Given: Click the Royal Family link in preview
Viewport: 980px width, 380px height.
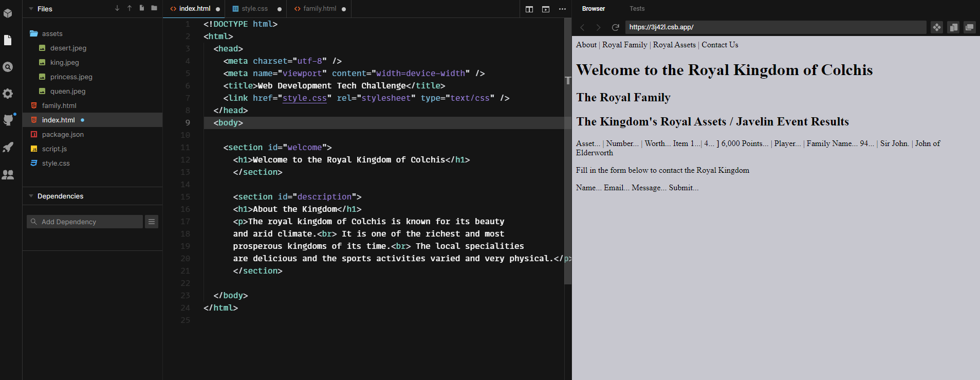Looking at the screenshot, I should pyautogui.click(x=625, y=45).
